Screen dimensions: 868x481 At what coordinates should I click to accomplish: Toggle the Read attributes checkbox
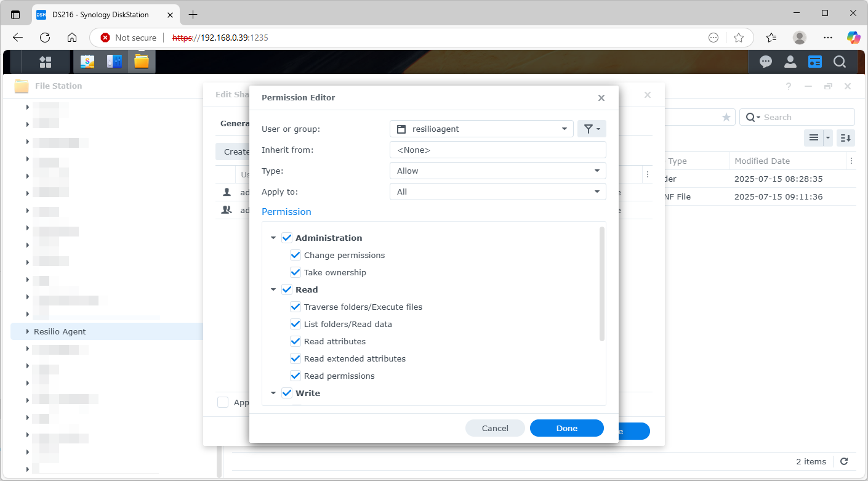[x=295, y=341]
